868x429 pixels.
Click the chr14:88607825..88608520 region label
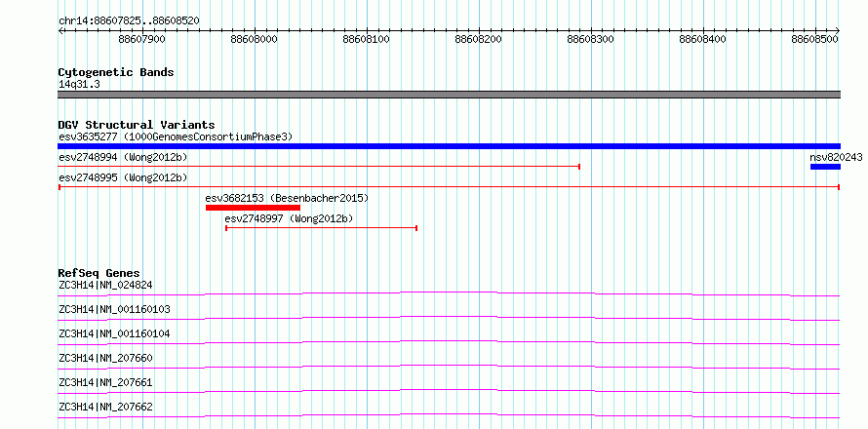point(129,20)
